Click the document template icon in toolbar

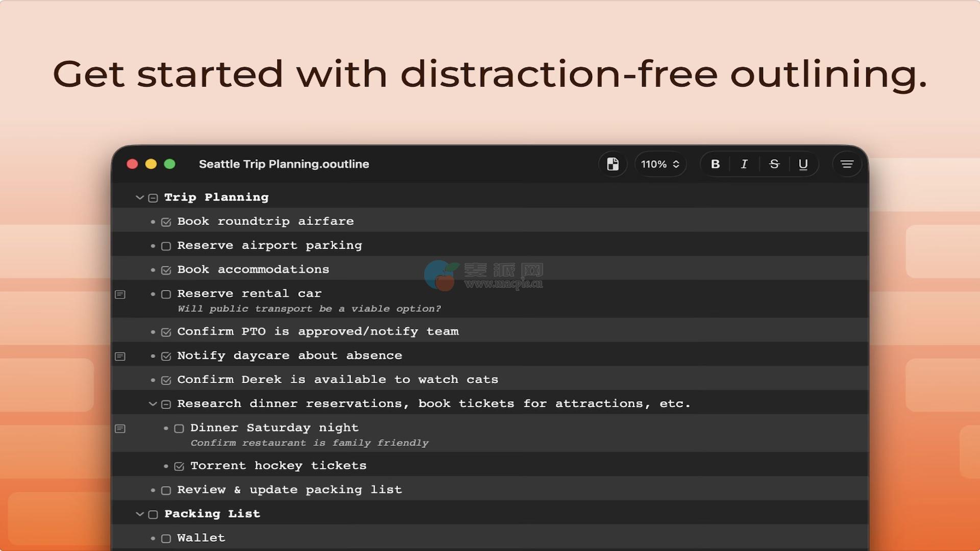pyautogui.click(x=612, y=164)
